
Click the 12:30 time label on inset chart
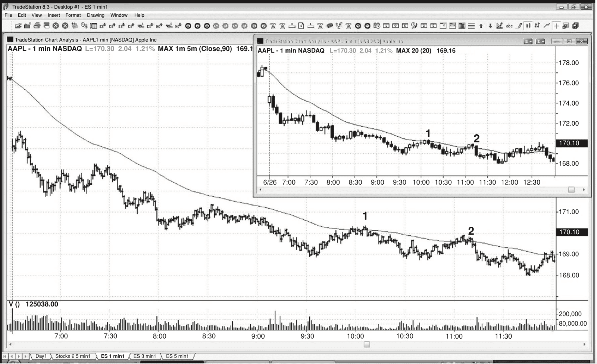pos(532,182)
